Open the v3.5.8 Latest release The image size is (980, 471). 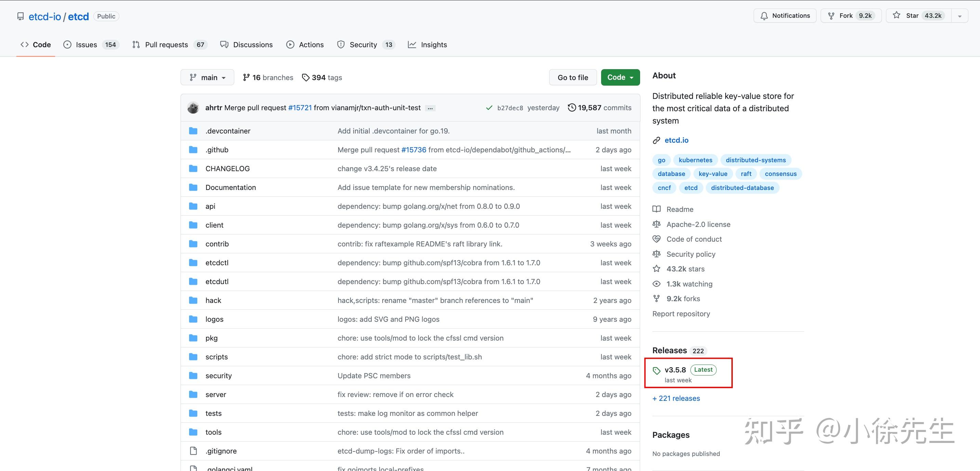coord(675,370)
